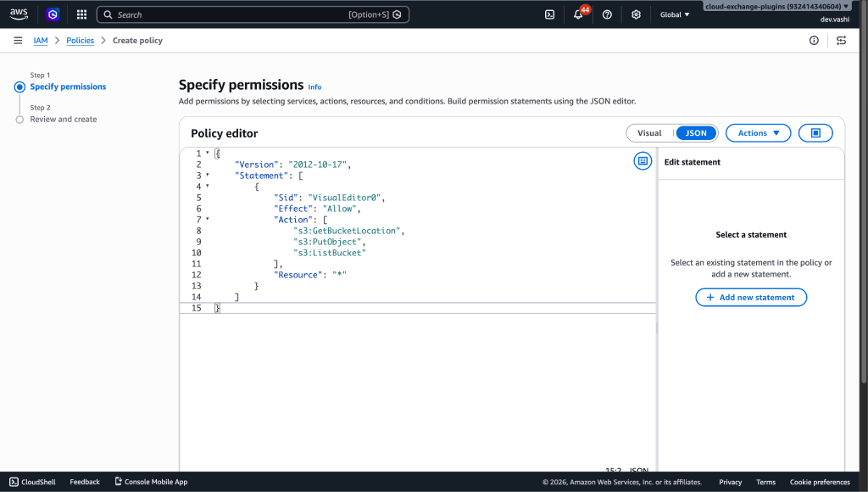Click line number 15 in gutter

(197, 308)
